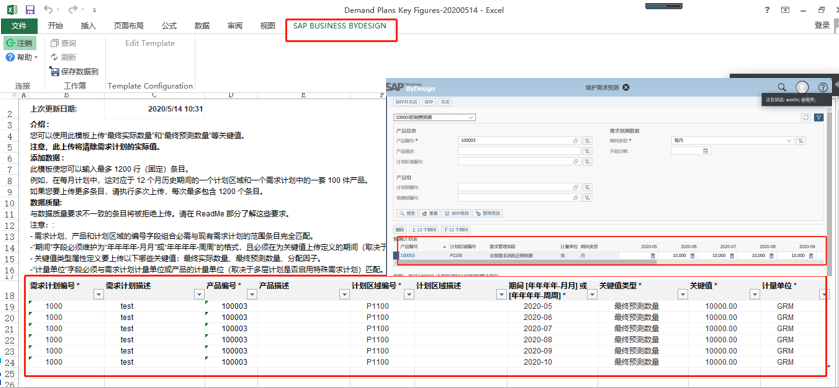Click Edit Template in ribbon
The image size is (839, 388).
(150, 43)
